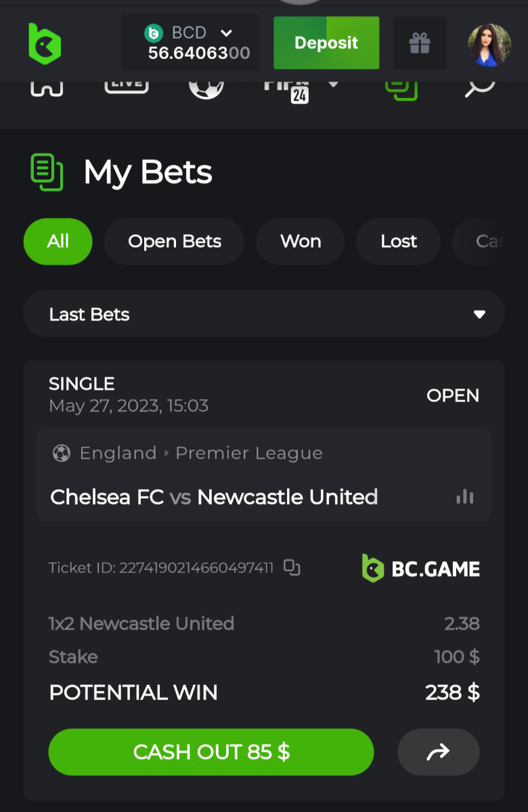This screenshot has height=812, width=528.
Task: Share the bet using the arrow button
Action: pyautogui.click(x=439, y=752)
